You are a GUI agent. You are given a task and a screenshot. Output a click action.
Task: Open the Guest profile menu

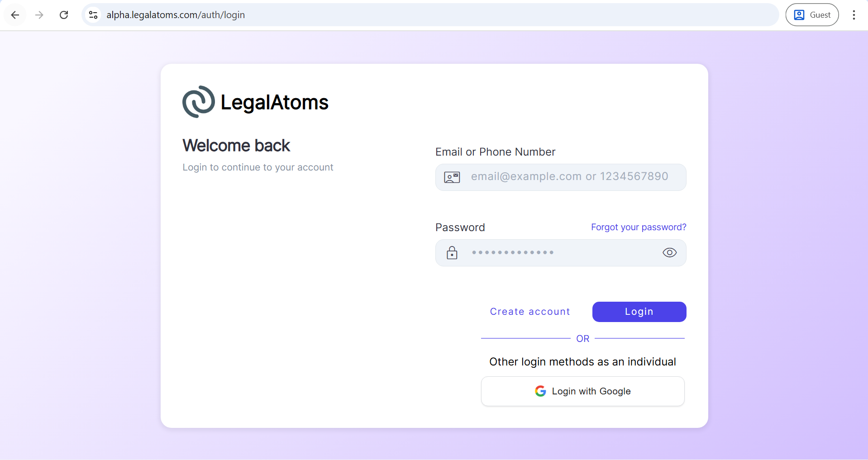pyautogui.click(x=812, y=15)
